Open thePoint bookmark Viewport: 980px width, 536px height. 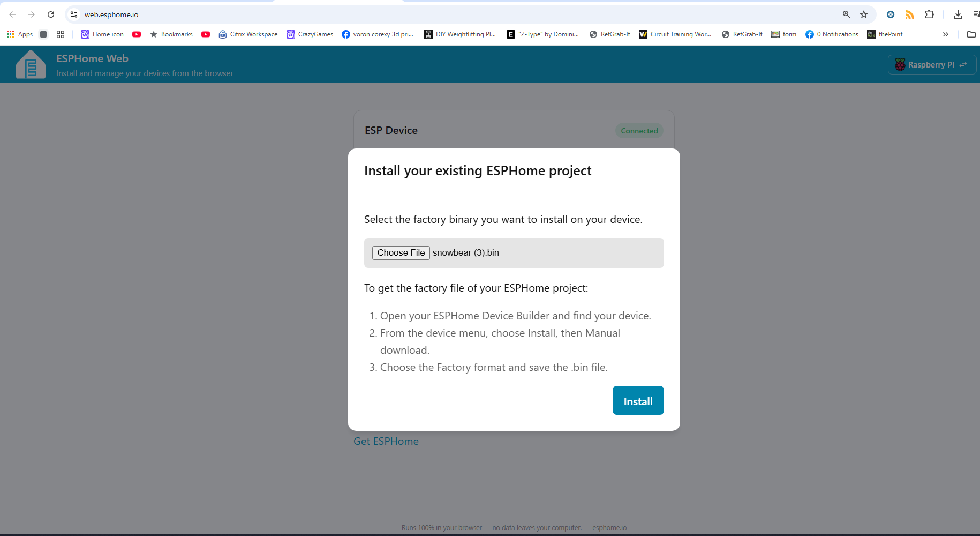point(885,34)
